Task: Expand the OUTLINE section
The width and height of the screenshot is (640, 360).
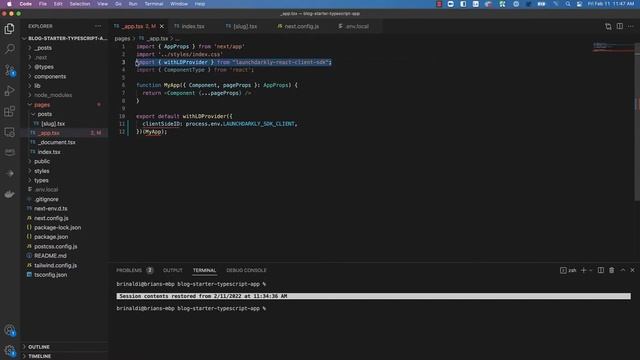Action: click(x=39, y=347)
